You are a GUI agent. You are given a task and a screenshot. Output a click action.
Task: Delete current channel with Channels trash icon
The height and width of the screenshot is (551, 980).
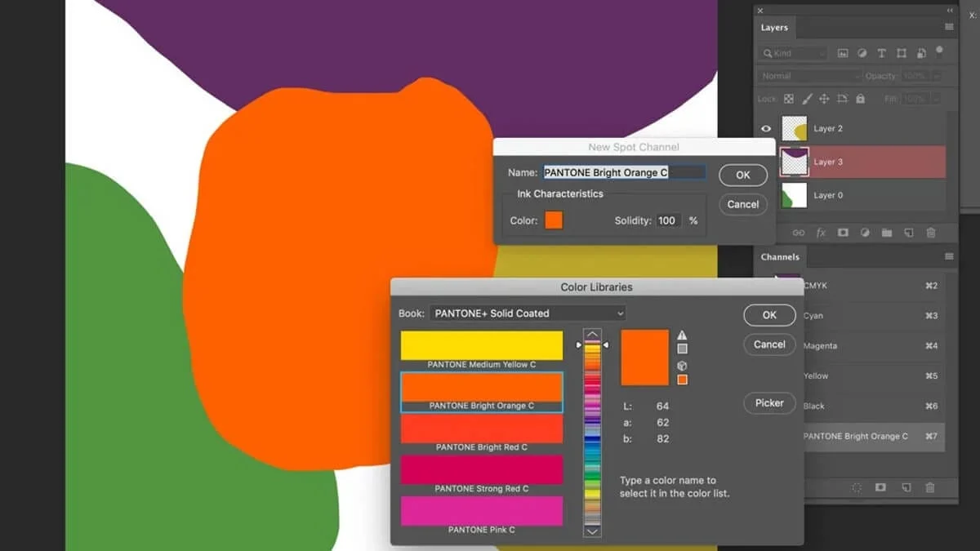(930, 487)
